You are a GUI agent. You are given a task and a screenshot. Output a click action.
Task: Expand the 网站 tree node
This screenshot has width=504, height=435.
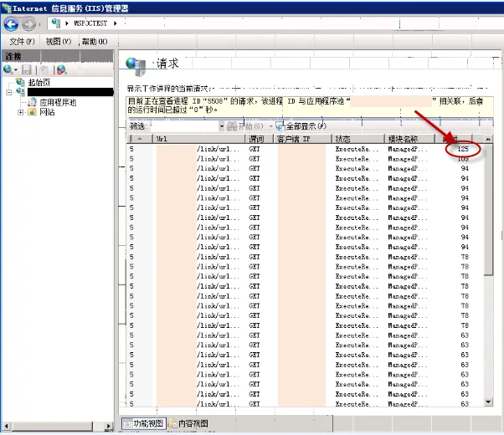click(x=21, y=112)
